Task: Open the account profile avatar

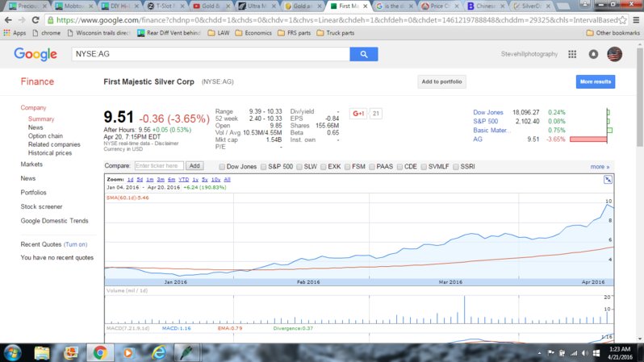Action: point(614,54)
